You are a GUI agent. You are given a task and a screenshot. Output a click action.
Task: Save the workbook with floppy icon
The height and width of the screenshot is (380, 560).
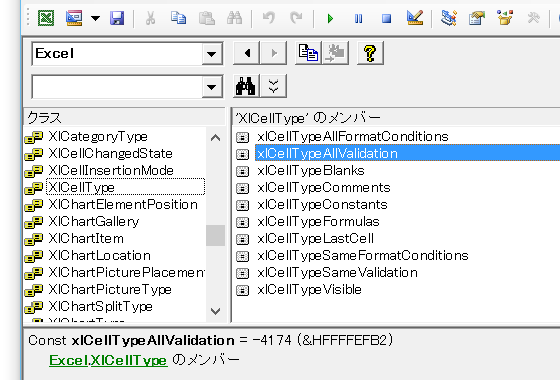[x=117, y=18]
